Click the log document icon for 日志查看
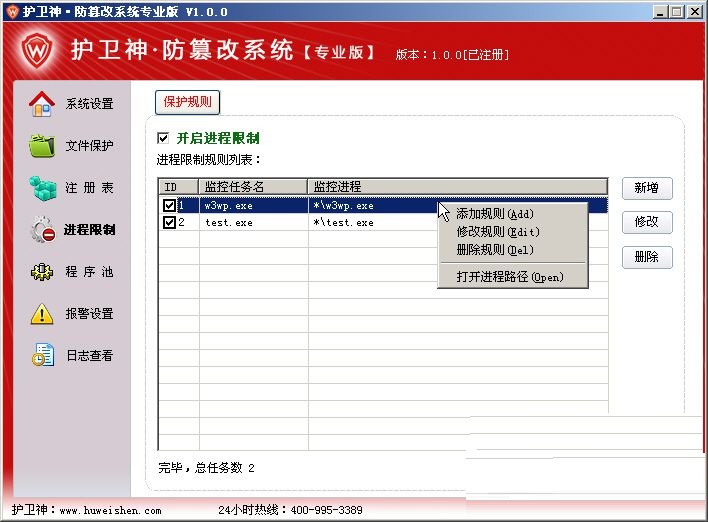Screen dimensions: 708x522 [41, 355]
